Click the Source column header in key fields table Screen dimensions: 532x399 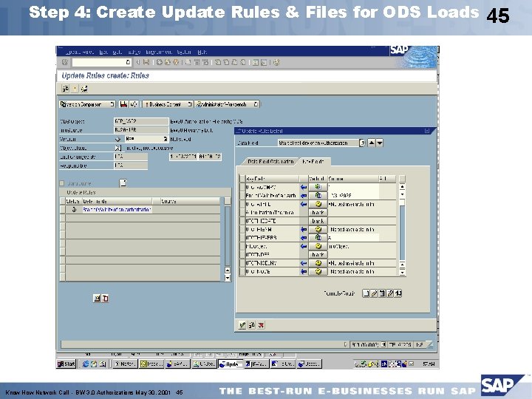pyautogui.click(x=353, y=179)
